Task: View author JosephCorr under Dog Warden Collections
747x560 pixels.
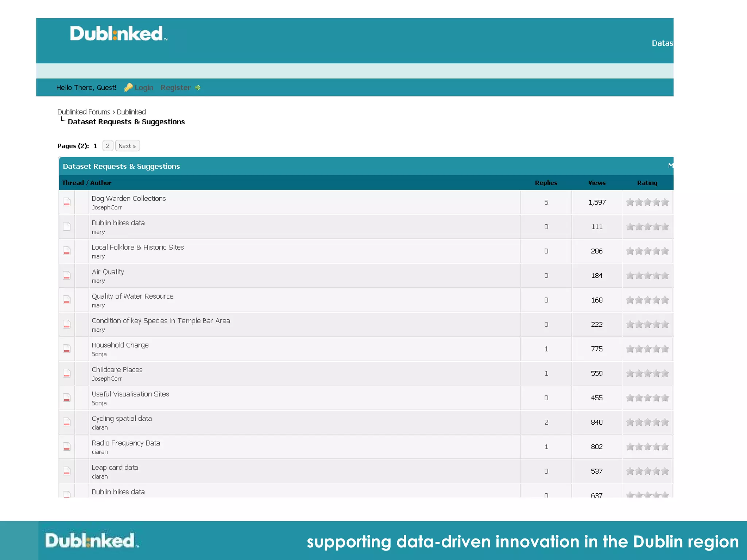Action: 107,207
